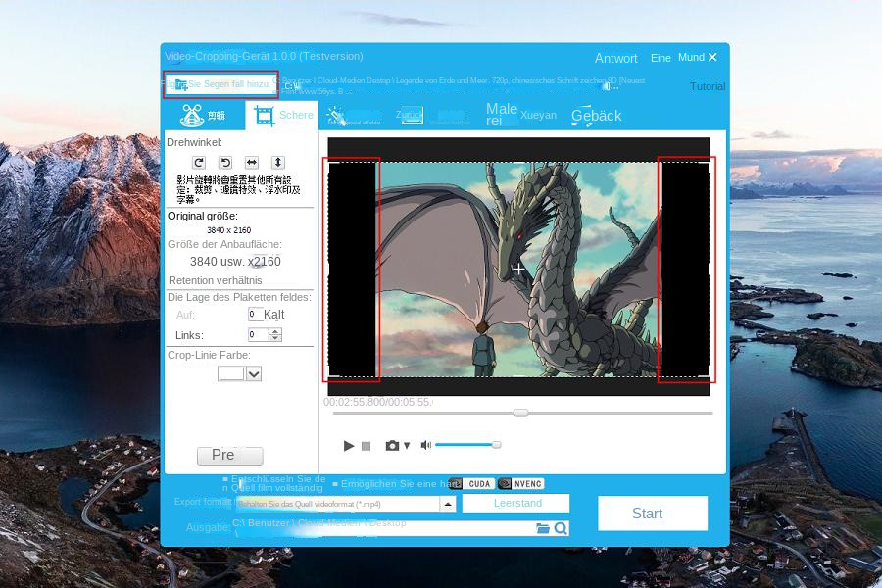Click Antwort in the title bar
Image resolution: width=882 pixels, height=588 pixels.
click(616, 58)
